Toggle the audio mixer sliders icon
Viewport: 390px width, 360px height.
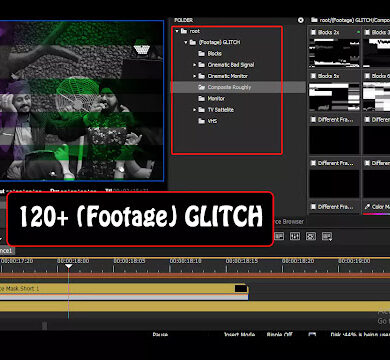(x=295, y=236)
